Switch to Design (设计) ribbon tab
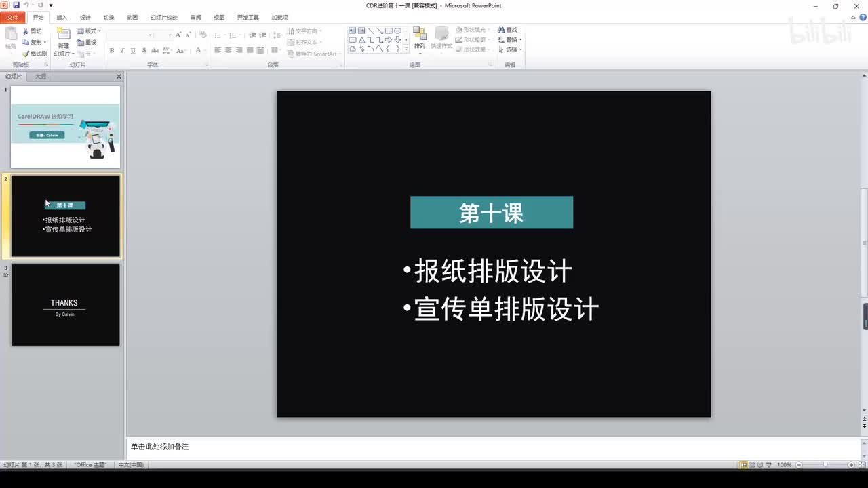This screenshot has width=868, height=488. [x=85, y=18]
